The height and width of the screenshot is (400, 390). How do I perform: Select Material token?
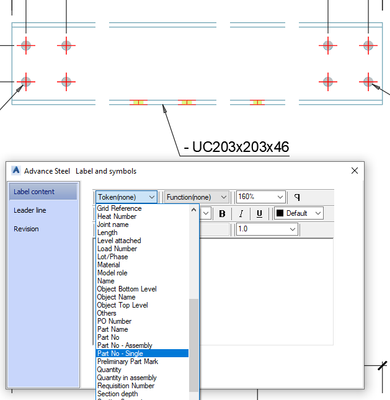click(142, 265)
